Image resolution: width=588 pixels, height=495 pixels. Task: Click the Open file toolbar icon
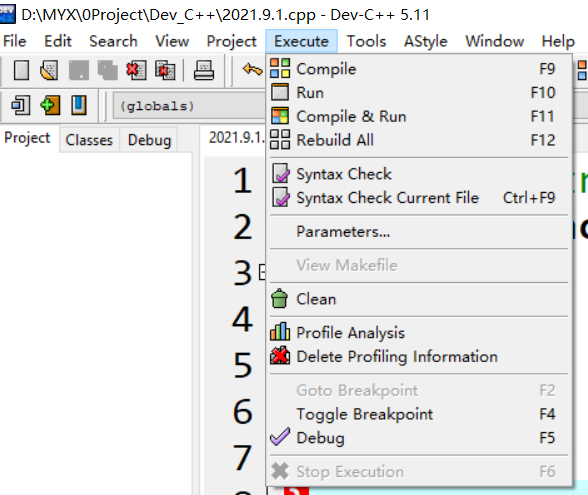point(49,70)
